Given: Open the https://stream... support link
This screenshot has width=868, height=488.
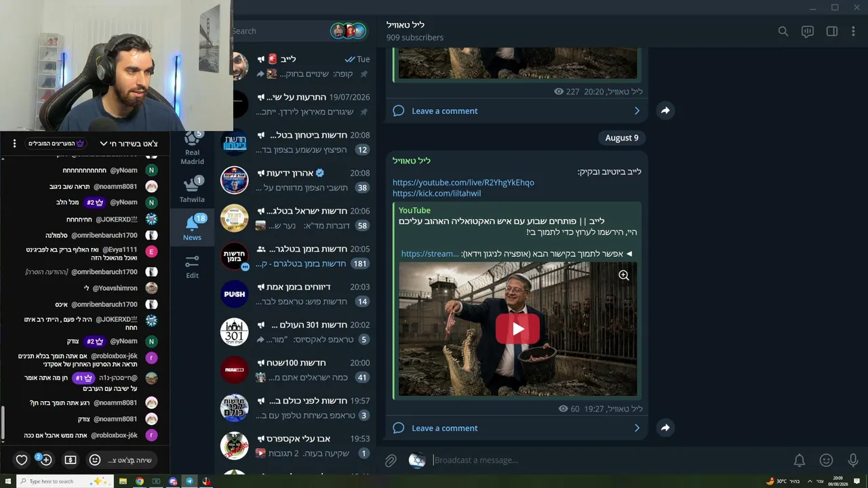Looking at the screenshot, I should click(x=430, y=253).
